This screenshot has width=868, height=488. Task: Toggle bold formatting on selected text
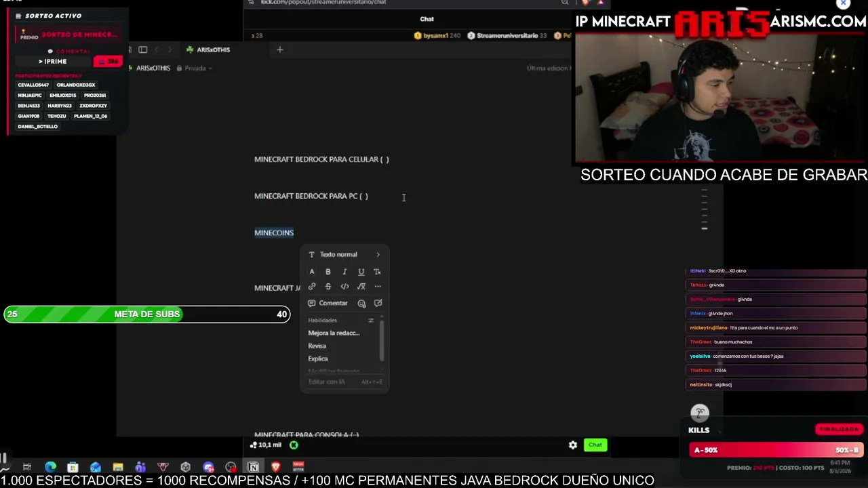[328, 272]
